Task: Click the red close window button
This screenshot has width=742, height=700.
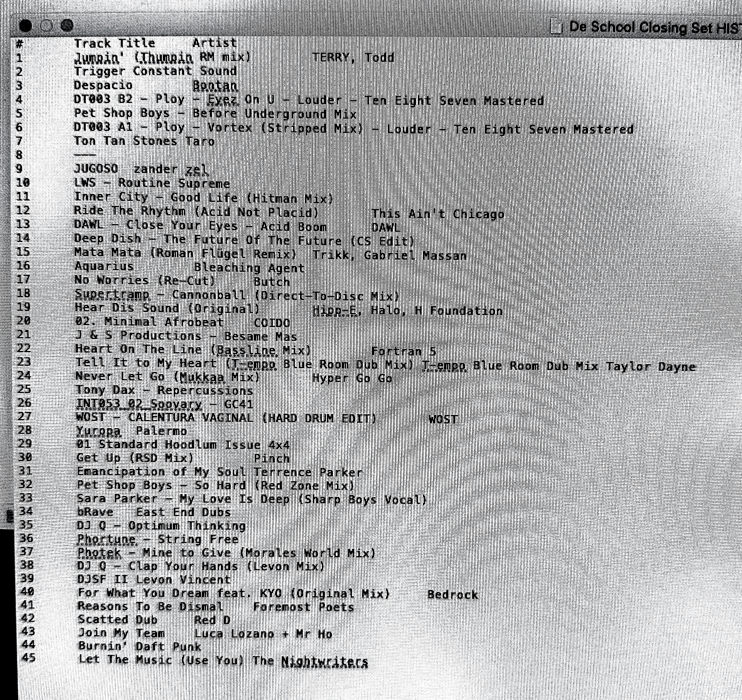Action: click(x=26, y=25)
